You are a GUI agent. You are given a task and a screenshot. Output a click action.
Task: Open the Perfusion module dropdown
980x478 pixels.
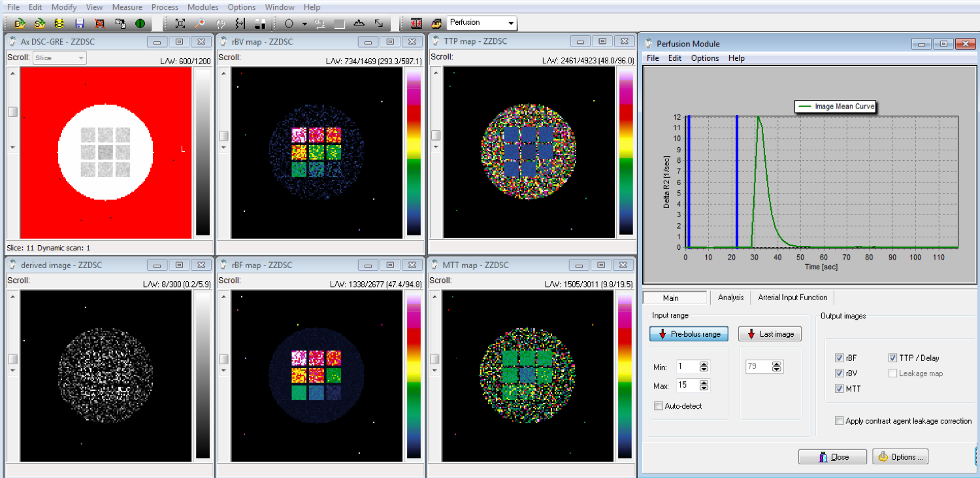tap(510, 24)
